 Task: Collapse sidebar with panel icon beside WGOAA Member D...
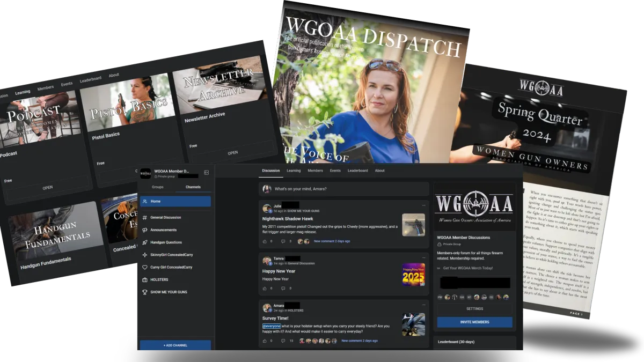pos(207,173)
